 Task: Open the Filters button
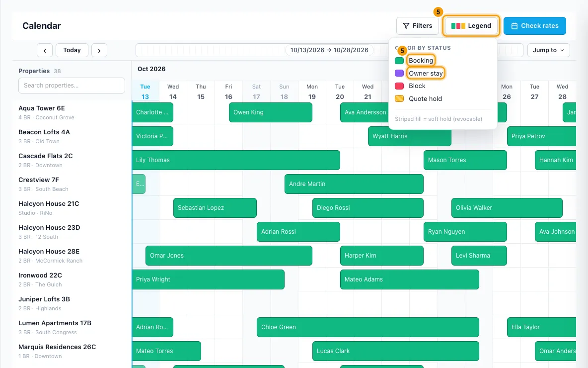coord(417,25)
